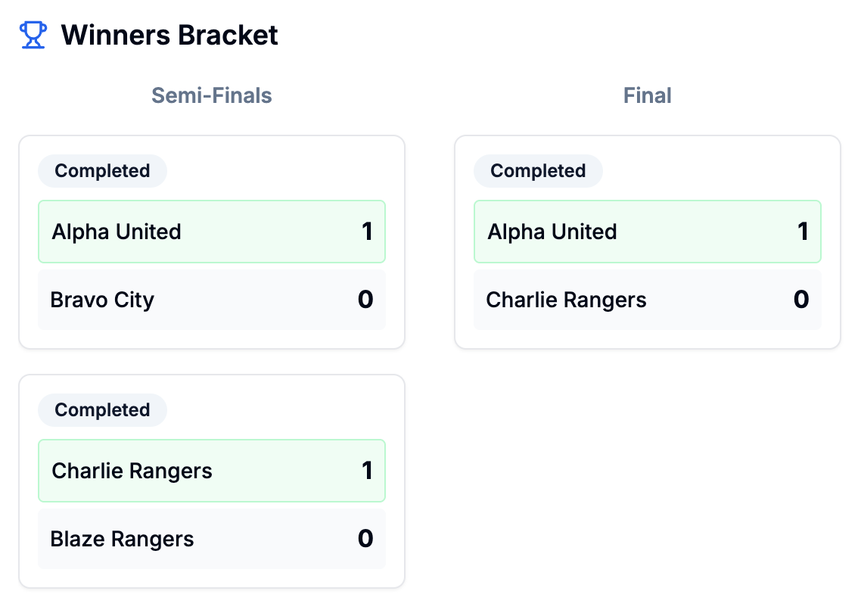Click the Completed badge on Charlie Rangers' semi-final
This screenshot has height=616, width=861.
tap(102, 410)
